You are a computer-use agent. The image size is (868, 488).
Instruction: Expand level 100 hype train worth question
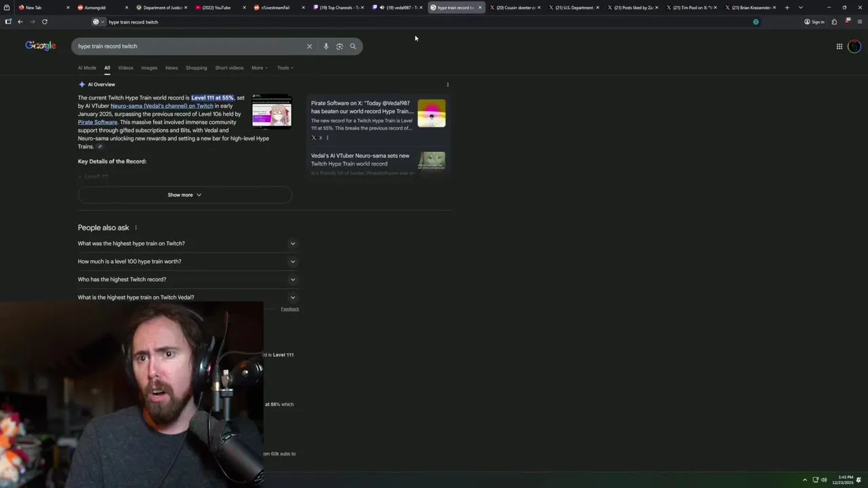coord(187,262)
